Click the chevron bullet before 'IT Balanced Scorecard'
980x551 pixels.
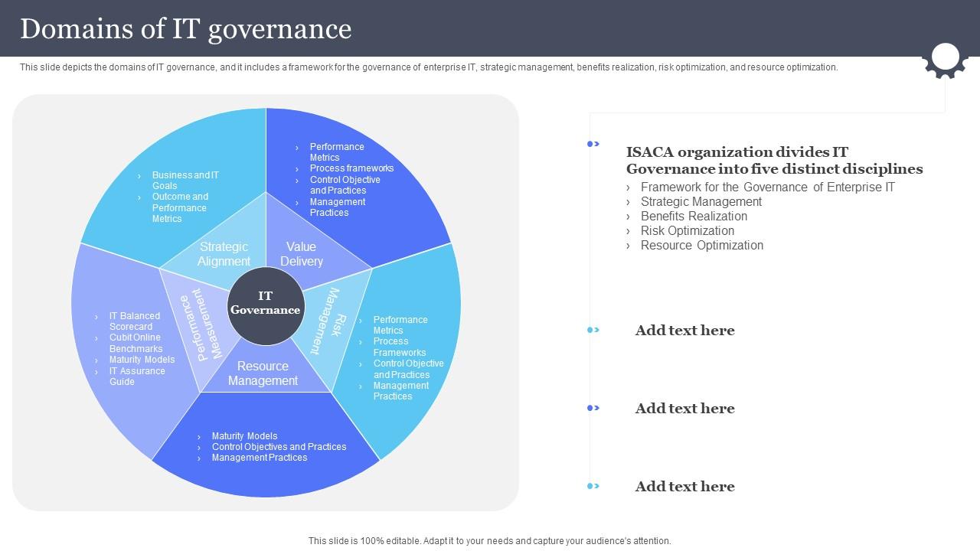[x=96, y=315]
